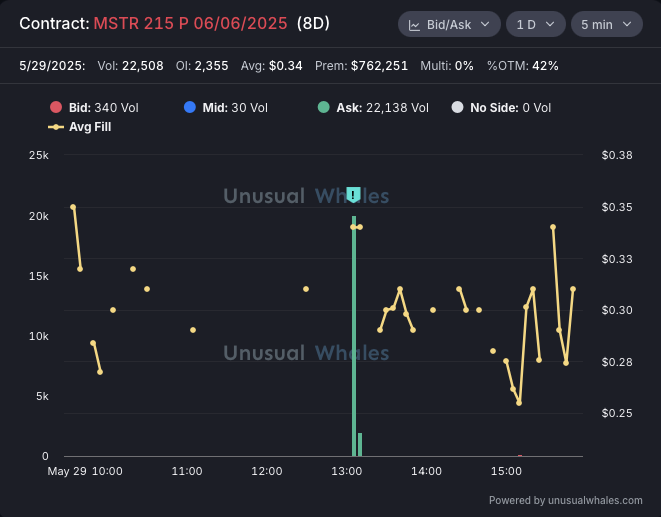Toggle the No Side series legend entry

tap(501, 108)
